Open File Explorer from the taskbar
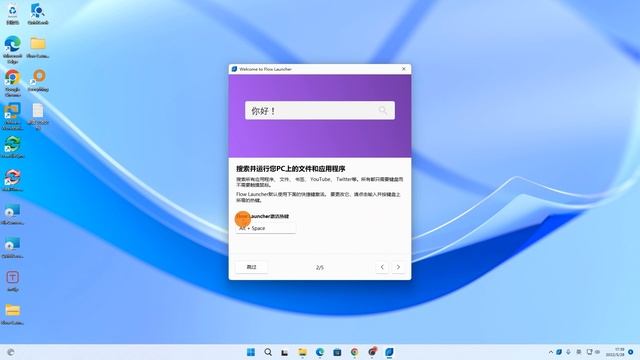 click(302, 352)
